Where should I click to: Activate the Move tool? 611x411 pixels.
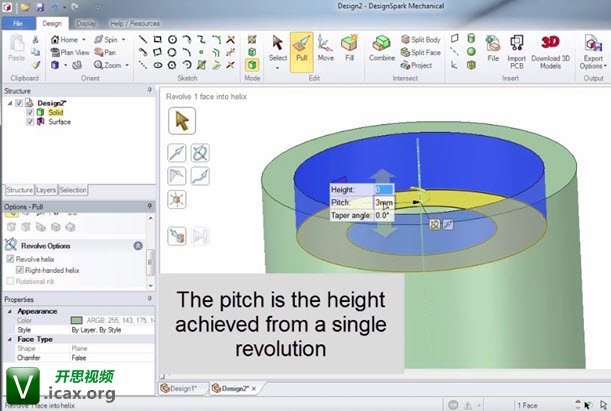pos(325,48)
